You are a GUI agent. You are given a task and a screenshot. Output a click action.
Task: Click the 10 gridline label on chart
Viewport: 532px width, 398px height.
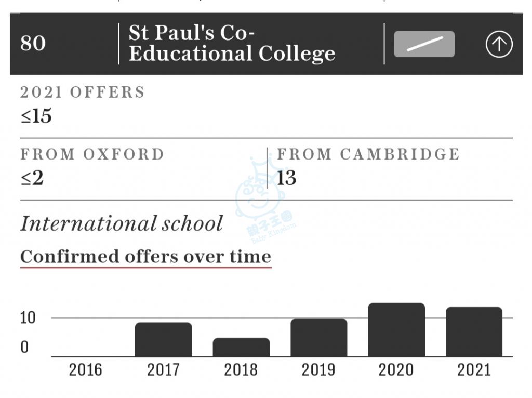pos(28,318)
